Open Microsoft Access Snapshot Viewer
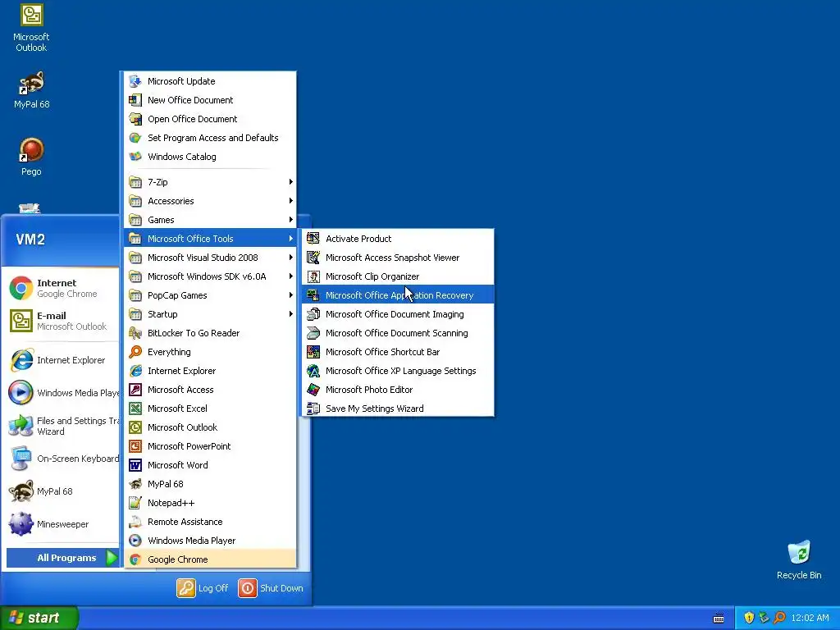The image size is (840, 630). click(398, 258)
